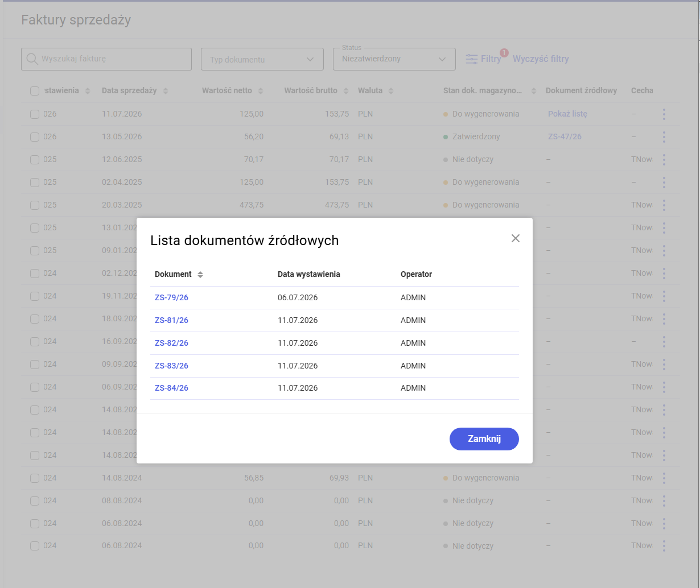Image resolution: width=700 pixels, height=588 pixels.
Task: Close the source documents dialog with X
Action: (x=516, y=238)
